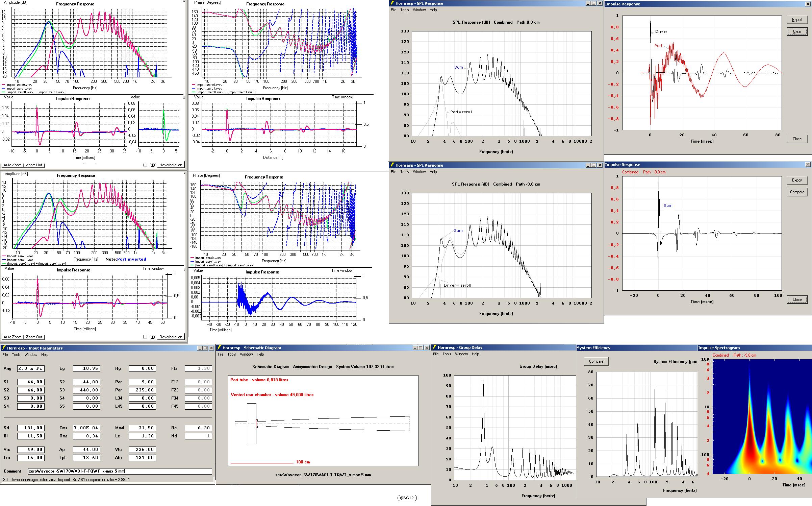
Task: Close the lower Impulse Response window via X
Action: [808, 165]
